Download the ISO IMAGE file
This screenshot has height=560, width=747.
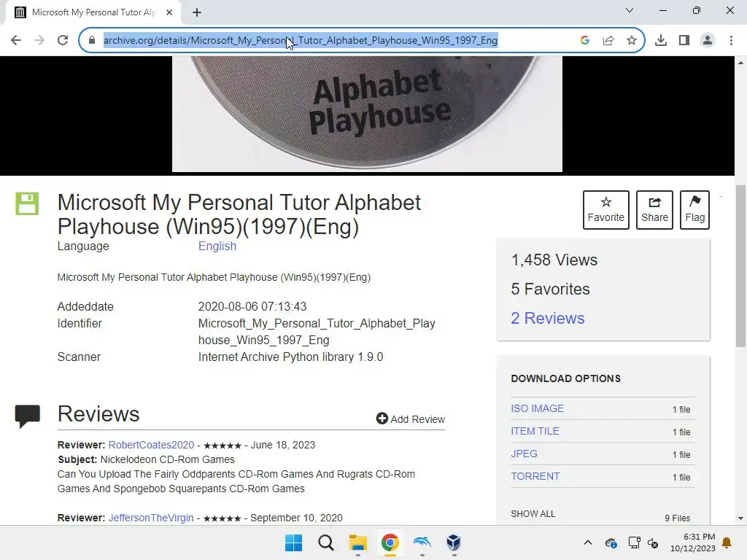coord(537,408)
